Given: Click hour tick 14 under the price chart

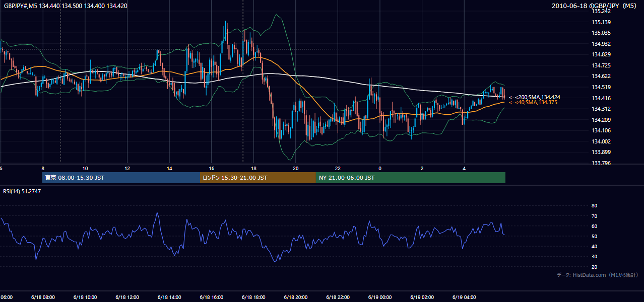Looking at the screenshot, I should pos(169,168).
